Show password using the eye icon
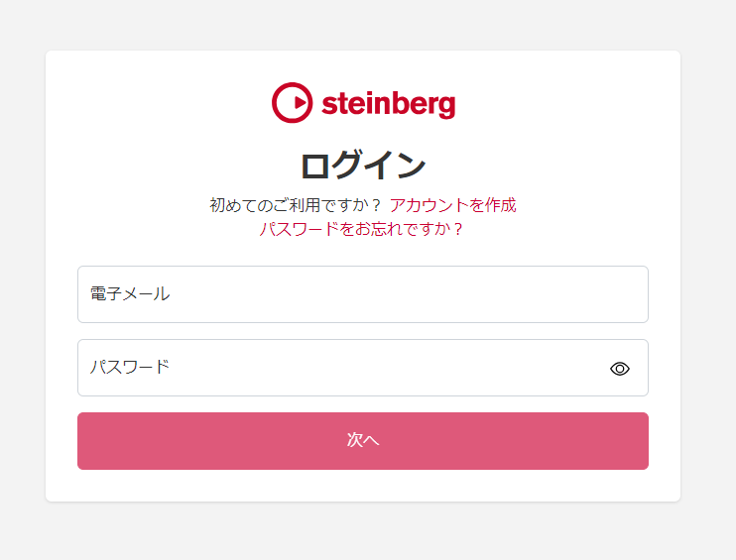This screenshot has width=736, height=560. (x=620, y=369)
